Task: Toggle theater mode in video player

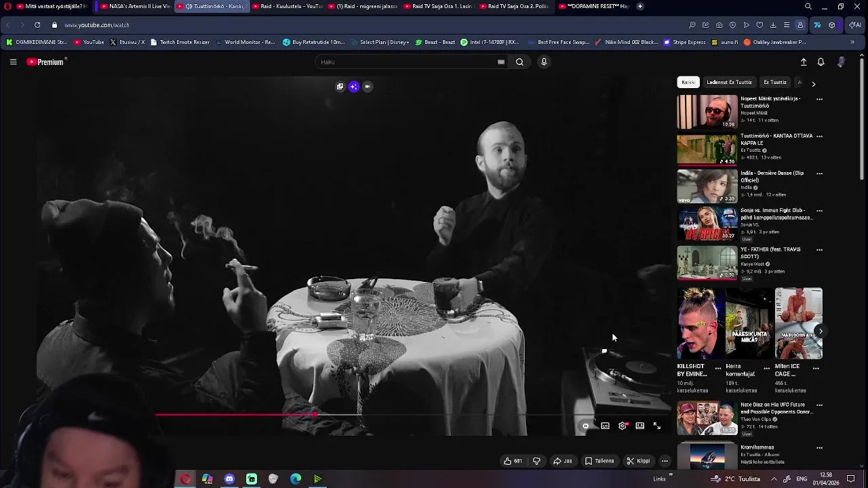Action: pos(639,426)
